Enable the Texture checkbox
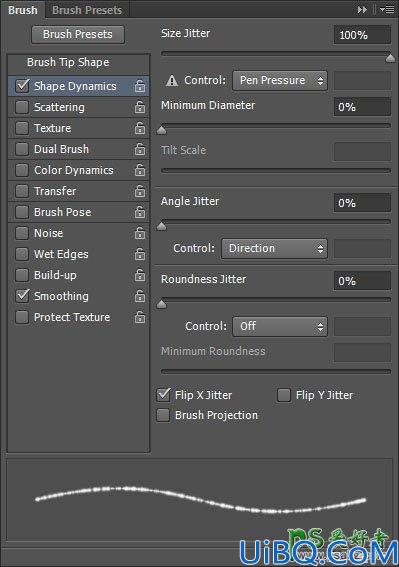 click(x=22, y=128)
